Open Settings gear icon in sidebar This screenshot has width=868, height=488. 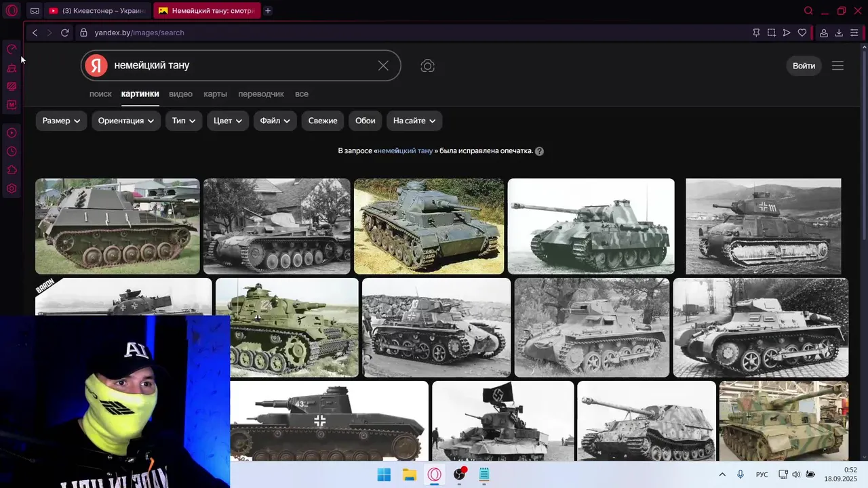(12, 189)
